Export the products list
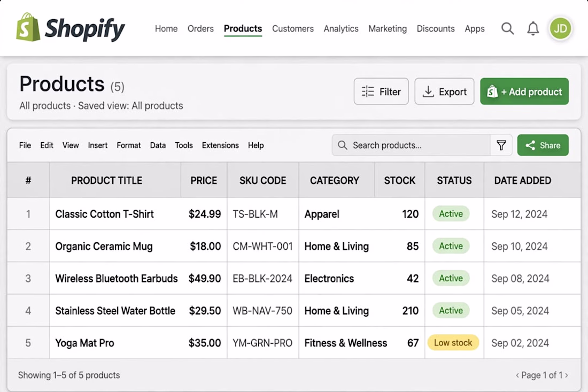The width and height of the screenshot is (588, 392). coord(444,91)
